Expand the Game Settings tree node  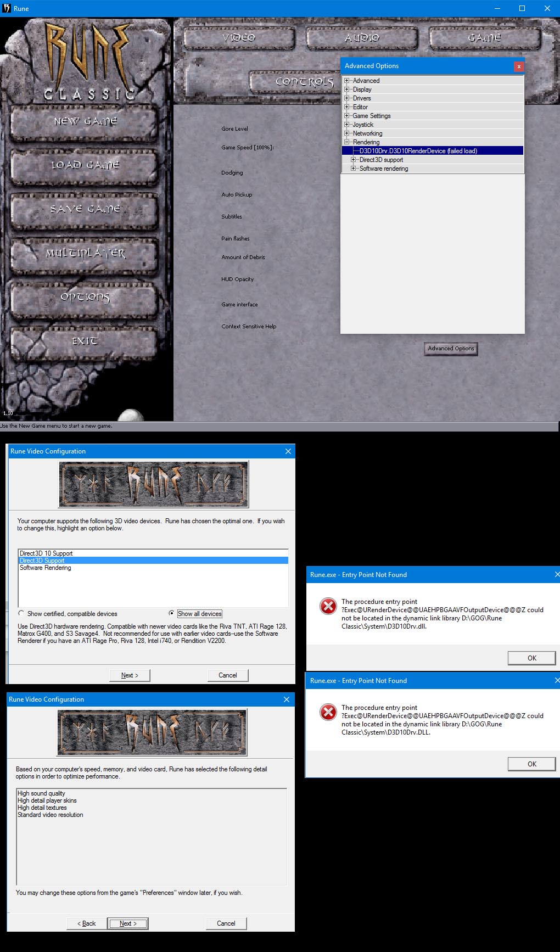coord(346,116)
